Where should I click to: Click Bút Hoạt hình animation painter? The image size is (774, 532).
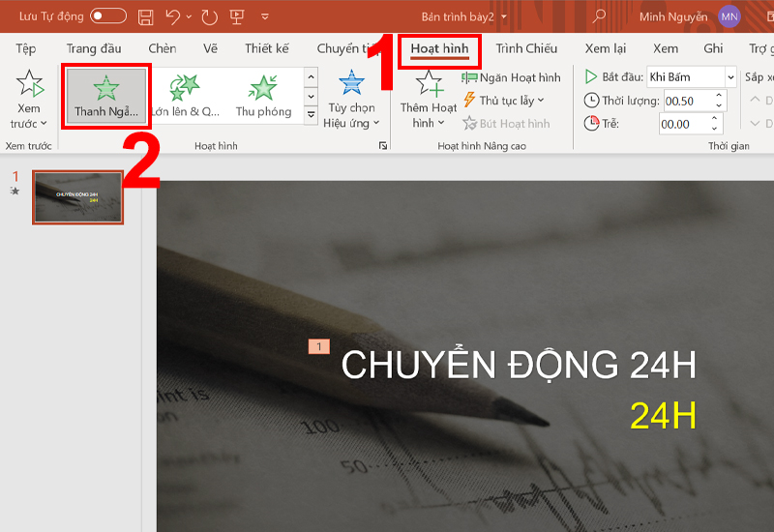506,124
